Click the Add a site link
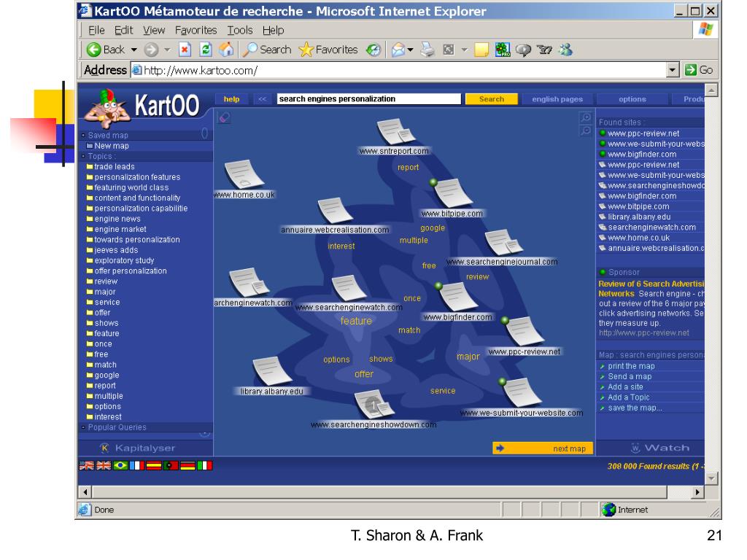 (625, 387)
